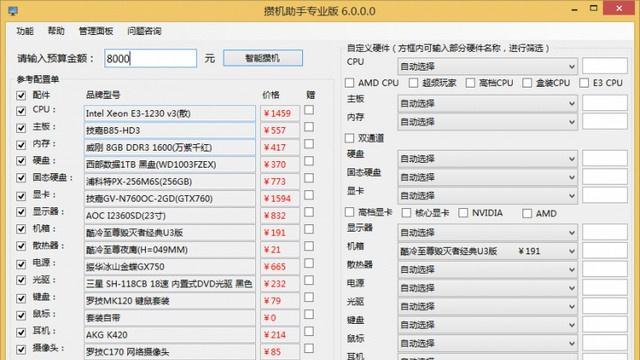The height and width of the screenshot is (360, 640).
Task: Maximize the 攒机助手专业版 window
Action: tap(593, 8)
